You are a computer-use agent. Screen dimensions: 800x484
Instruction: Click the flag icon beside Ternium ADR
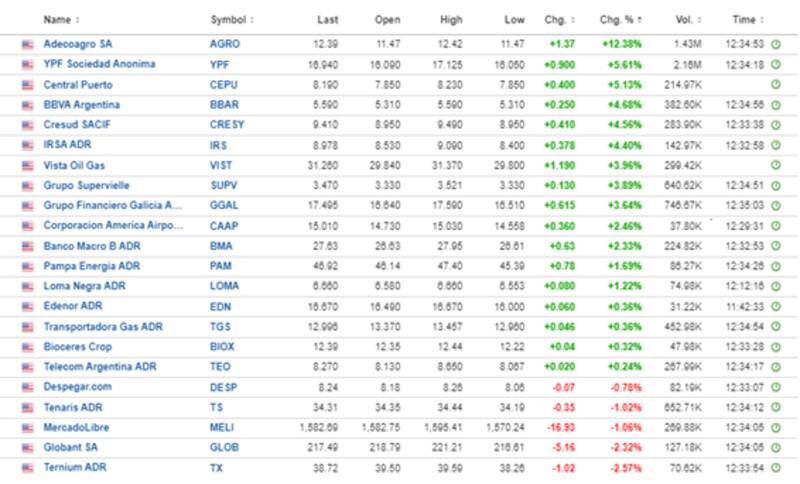(x=27, y=467)
